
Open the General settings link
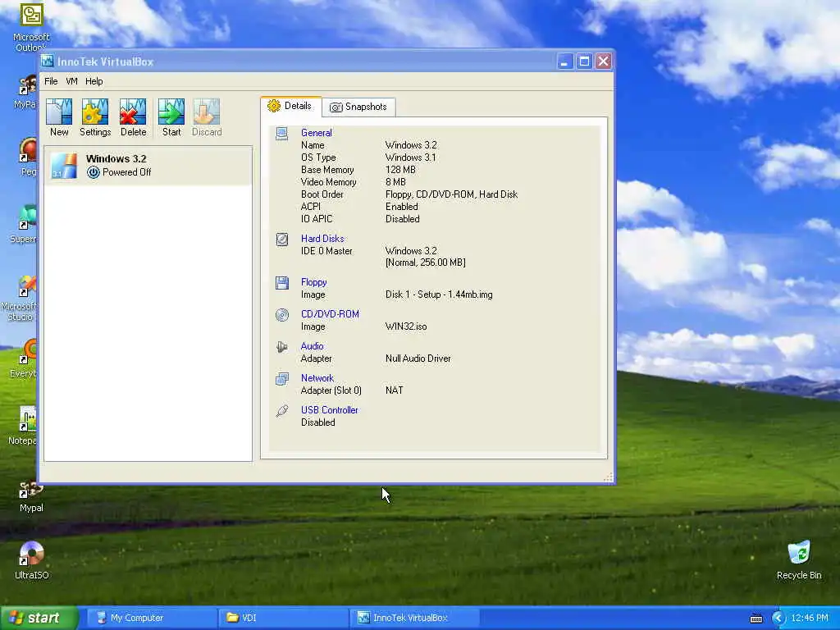(316, 133)
